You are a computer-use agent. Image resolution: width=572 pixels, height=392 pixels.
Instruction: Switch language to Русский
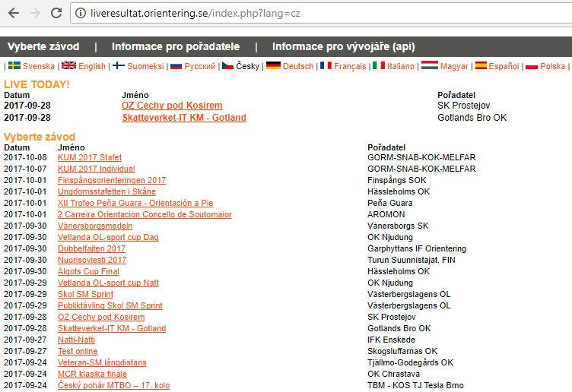click(200, 66)
